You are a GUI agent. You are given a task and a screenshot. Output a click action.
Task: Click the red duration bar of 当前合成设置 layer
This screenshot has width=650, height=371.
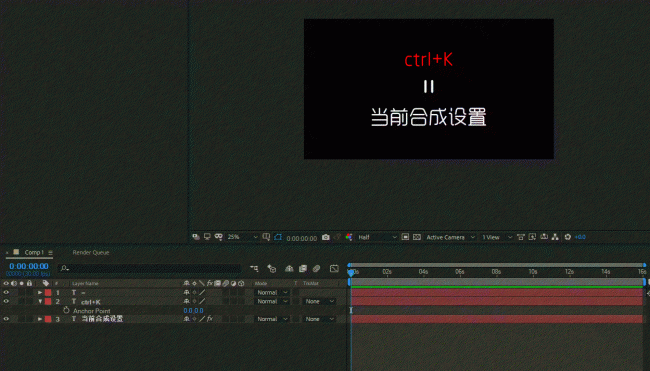click(x=497, y=319)
